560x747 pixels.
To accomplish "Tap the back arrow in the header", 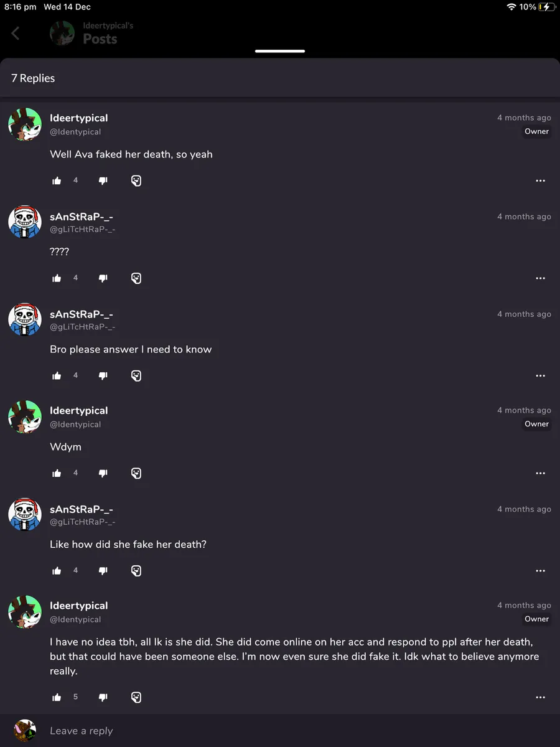I will [16, 33].
